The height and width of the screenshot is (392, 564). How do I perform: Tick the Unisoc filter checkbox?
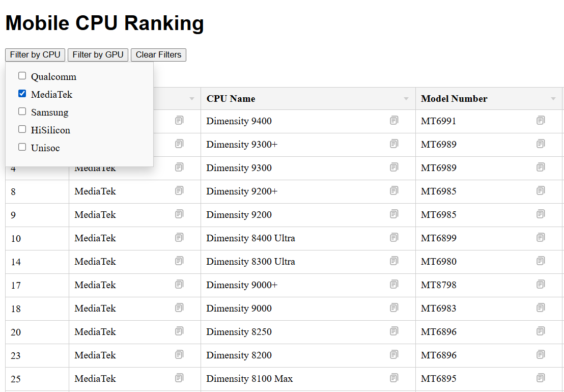click(22, 147)
